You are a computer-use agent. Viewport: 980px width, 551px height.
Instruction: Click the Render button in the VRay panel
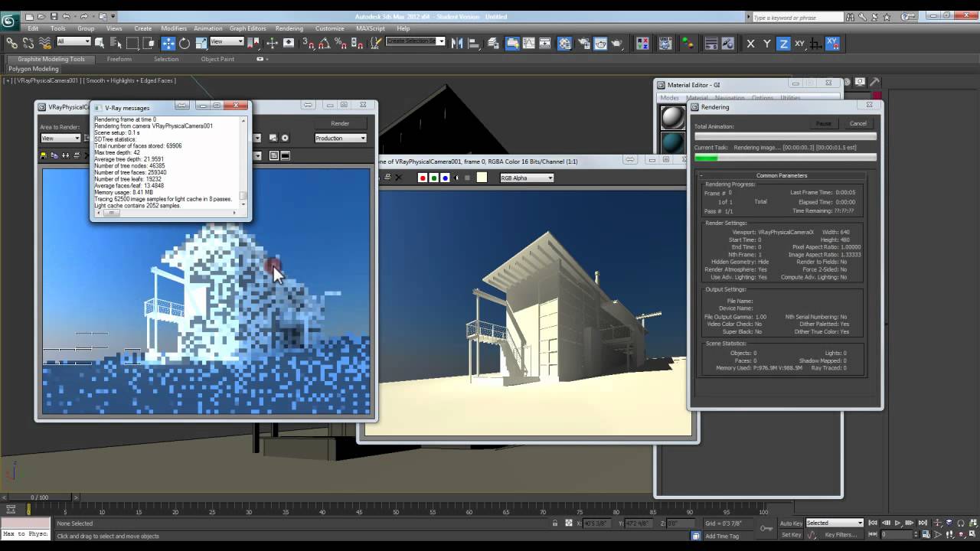(x=340, y=122)
